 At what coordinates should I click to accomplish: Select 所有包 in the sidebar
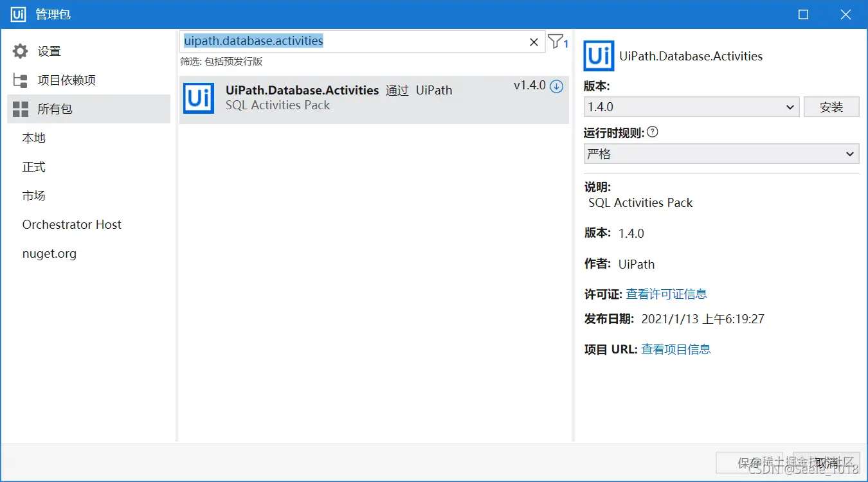(x=89, y=109)
